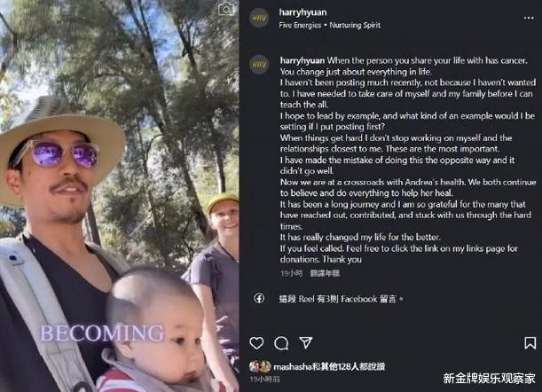Click the camera icon above the reel

click(226, 9)
